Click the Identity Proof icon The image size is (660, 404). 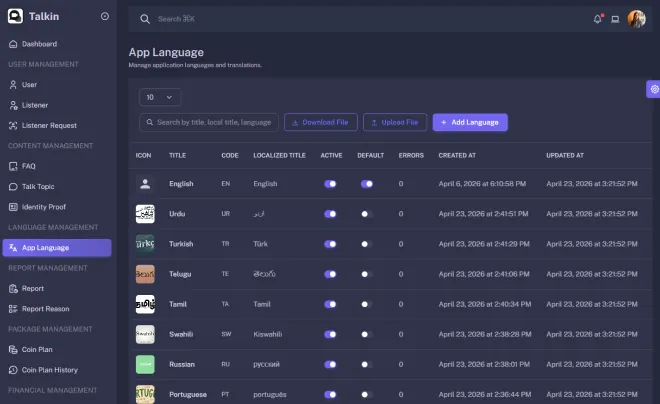pos(13,207)
